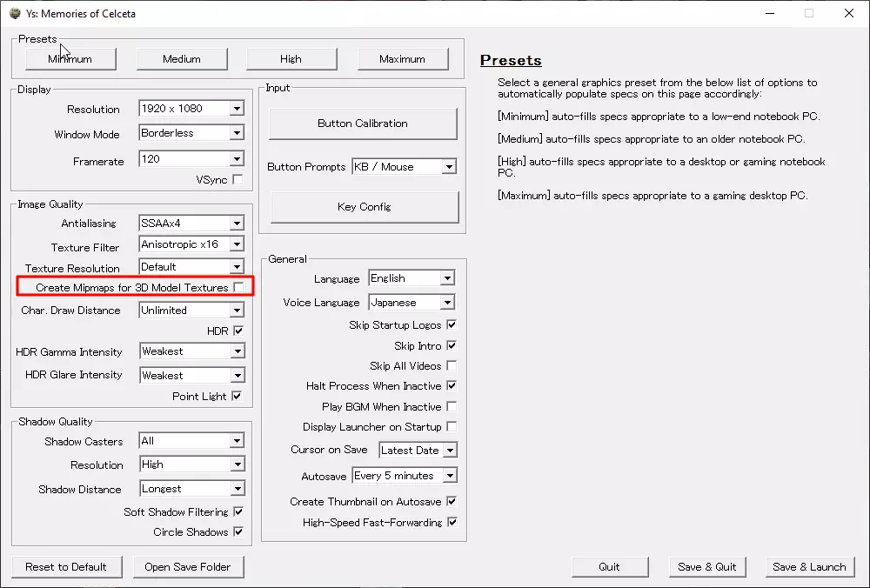Apply the Minimum graphics preset
Screen dimensions: 870x588
click(x=70, y=59)
